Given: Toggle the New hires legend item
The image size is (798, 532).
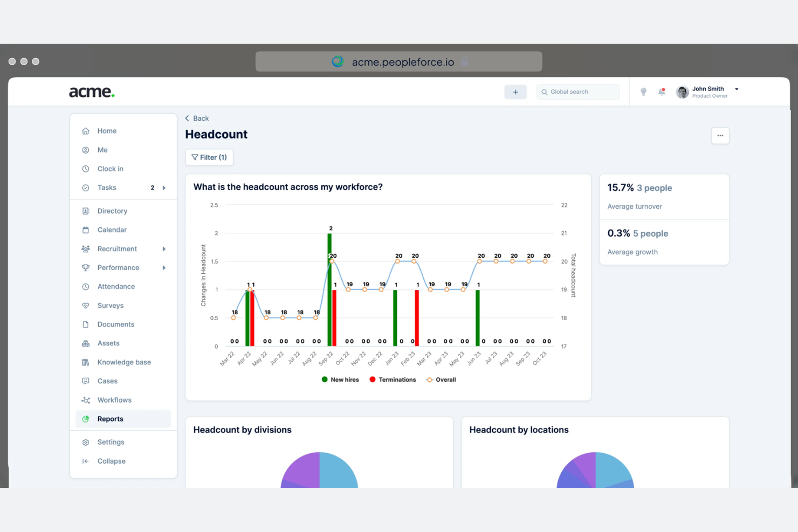Looking at the screenshot, I should (x=340, y=379).
